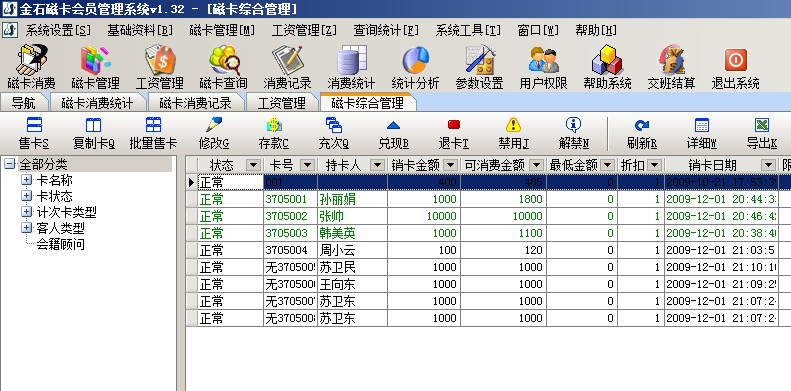Screen dimensions: 791x391
Task: Select the 售卡S toolbar button
Action: tap(34, 134)
